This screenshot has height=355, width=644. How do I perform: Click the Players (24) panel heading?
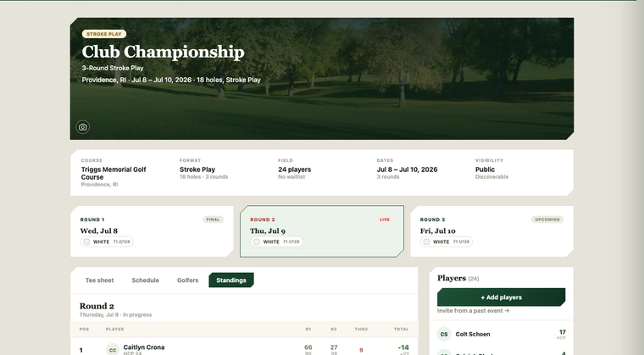[x=458, y=278]
